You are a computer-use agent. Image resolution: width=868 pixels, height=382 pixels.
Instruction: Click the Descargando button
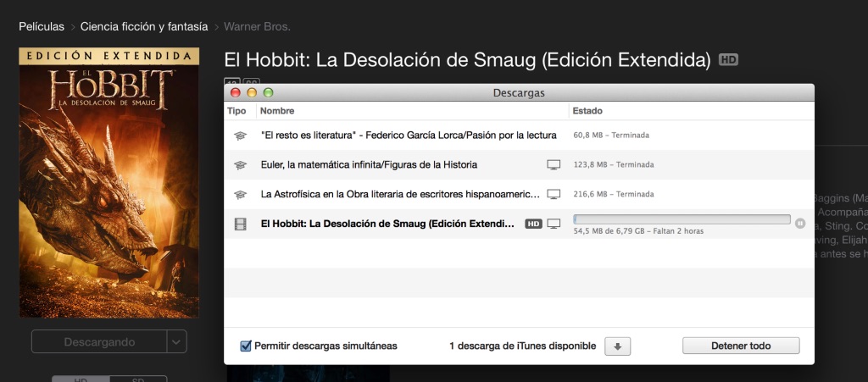click(99, 341)
